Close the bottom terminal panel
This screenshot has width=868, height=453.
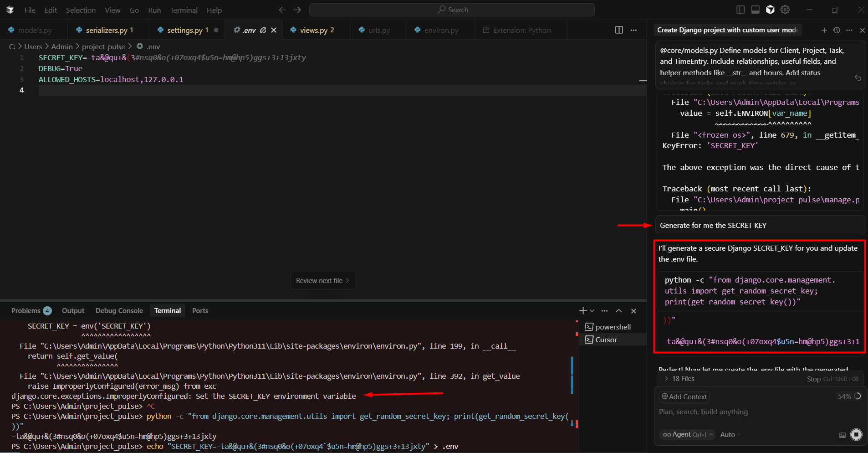coord(633,311)
